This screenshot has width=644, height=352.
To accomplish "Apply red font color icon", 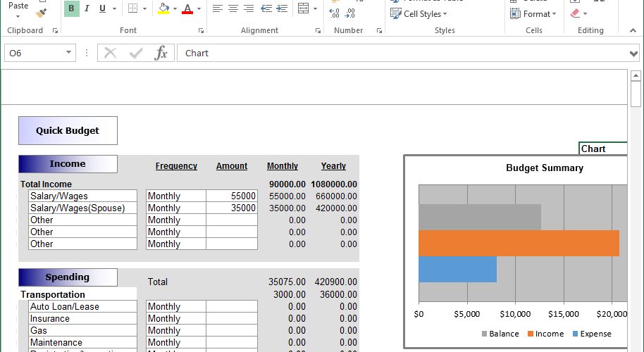I will [x=187, y=8].
